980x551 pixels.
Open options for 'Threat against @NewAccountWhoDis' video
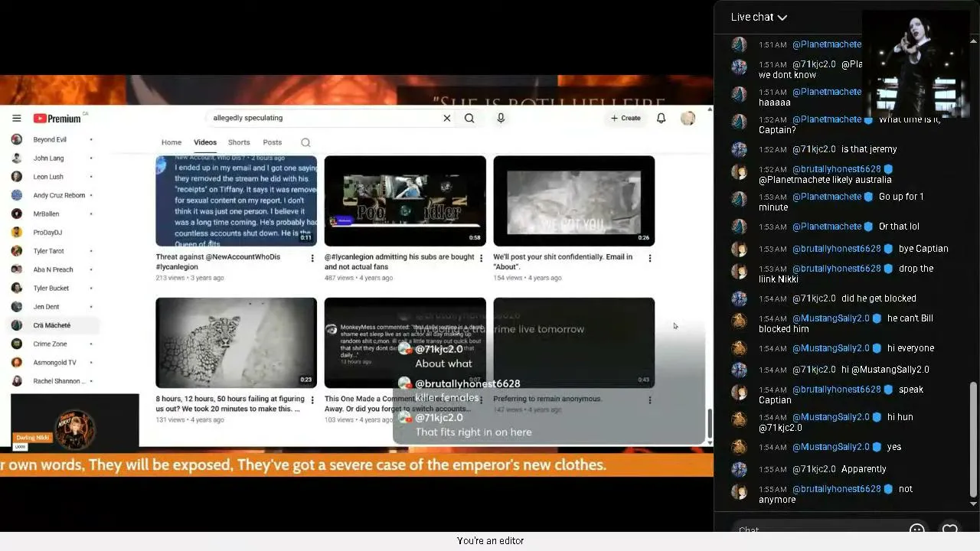312,259
